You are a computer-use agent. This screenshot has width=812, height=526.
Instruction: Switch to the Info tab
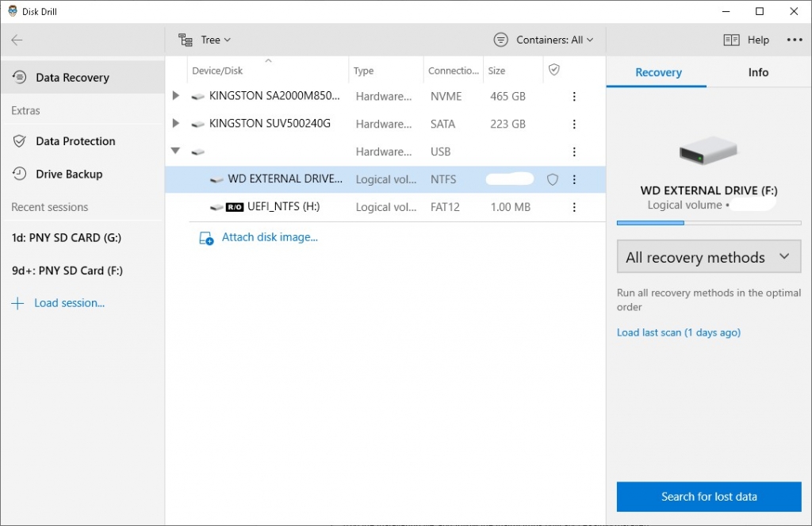[x=757, y=71]
